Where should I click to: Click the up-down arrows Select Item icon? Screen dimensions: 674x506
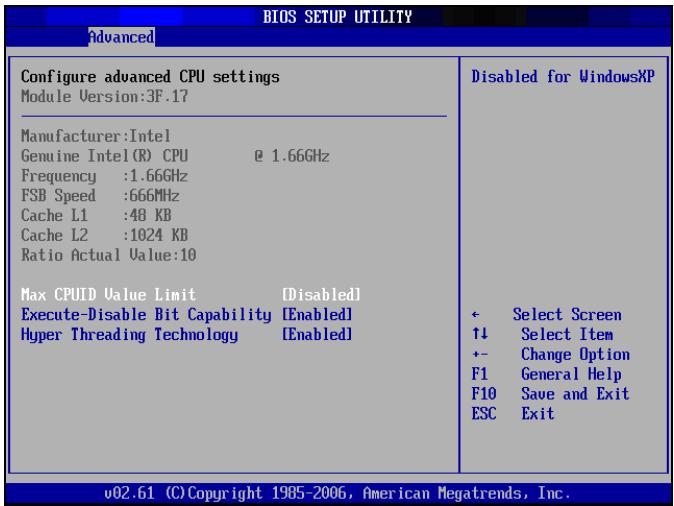point(480,334)
